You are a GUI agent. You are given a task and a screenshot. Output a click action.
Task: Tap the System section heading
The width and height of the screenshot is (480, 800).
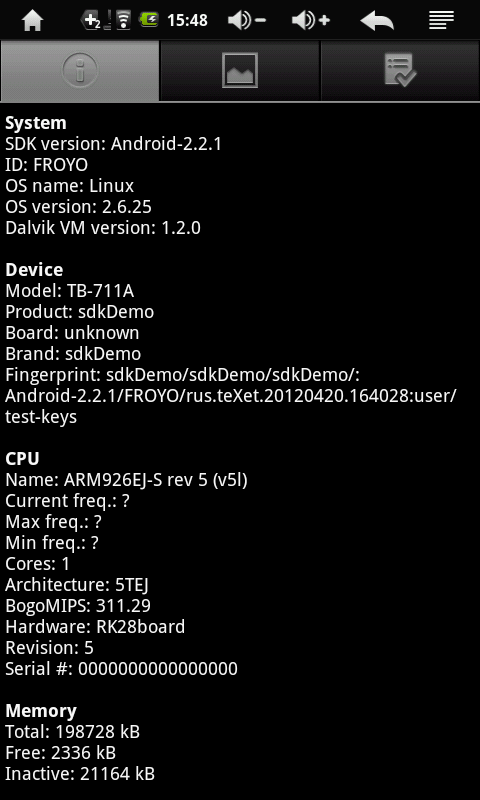[x=36, y=123]
